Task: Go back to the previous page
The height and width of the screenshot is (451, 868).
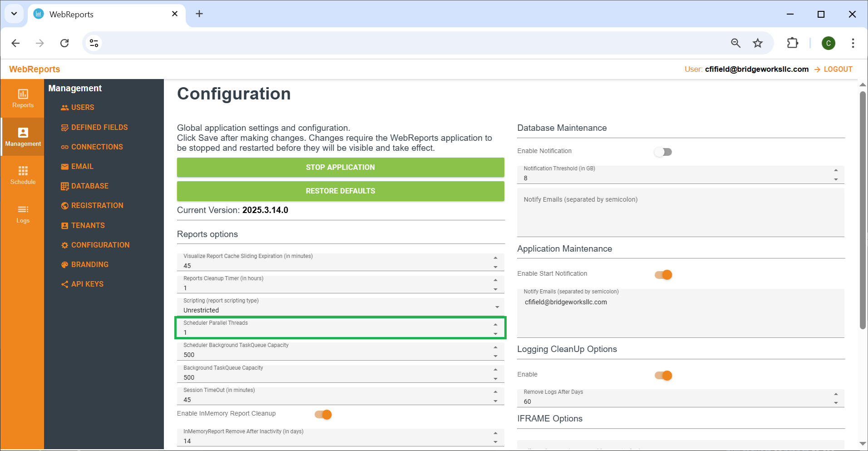Action: pyautogui.click(x=15, y=43)
